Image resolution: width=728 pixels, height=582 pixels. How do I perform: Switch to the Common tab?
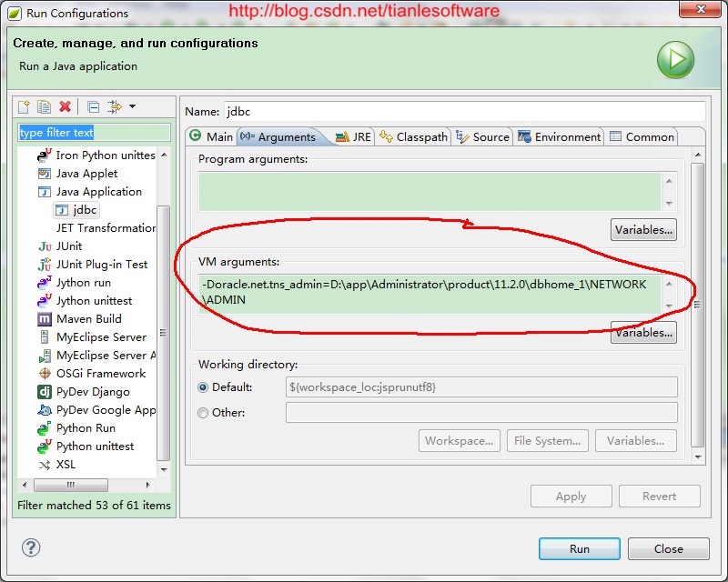click(642, 137)
